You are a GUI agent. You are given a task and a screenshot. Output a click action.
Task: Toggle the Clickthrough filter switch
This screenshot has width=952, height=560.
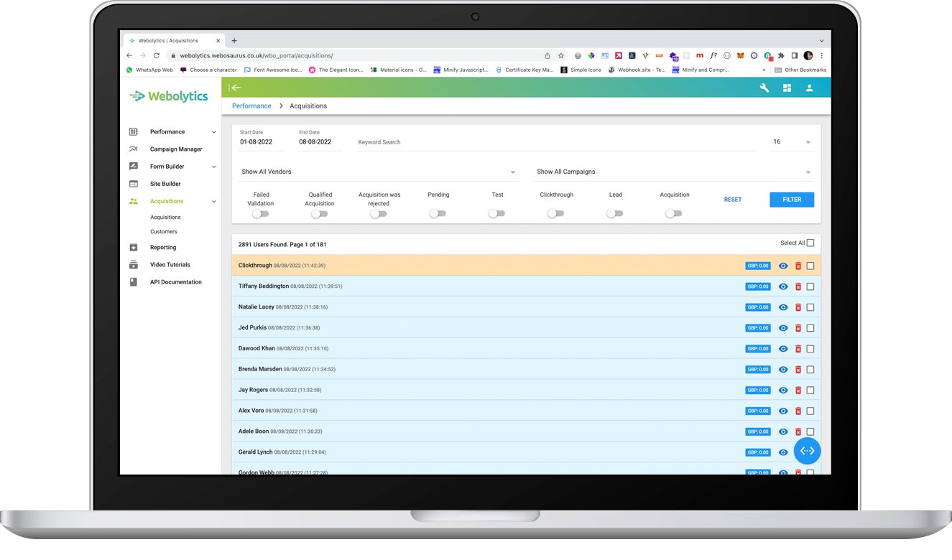pyautogui.click(x=555, y=214)
